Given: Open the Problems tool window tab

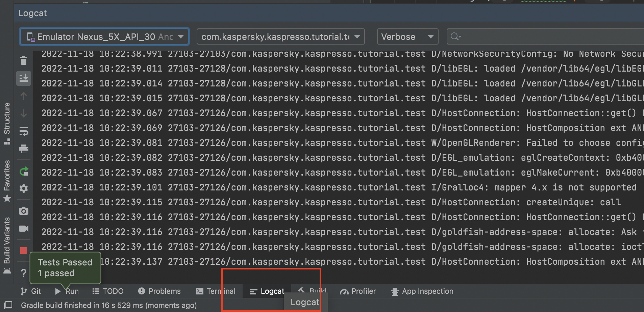Looking at the screenshot, I should point(159,291).
